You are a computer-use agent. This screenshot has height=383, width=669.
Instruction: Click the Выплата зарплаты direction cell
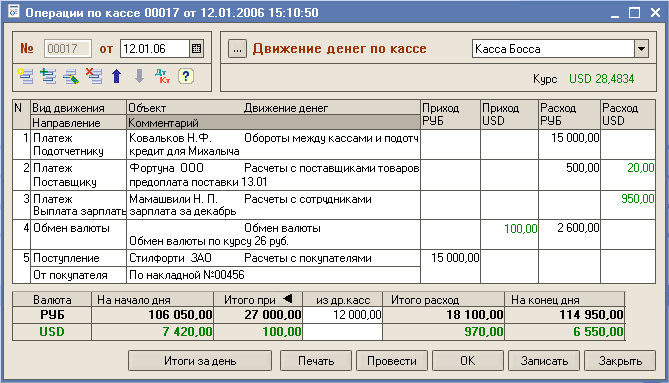point(79,212)
